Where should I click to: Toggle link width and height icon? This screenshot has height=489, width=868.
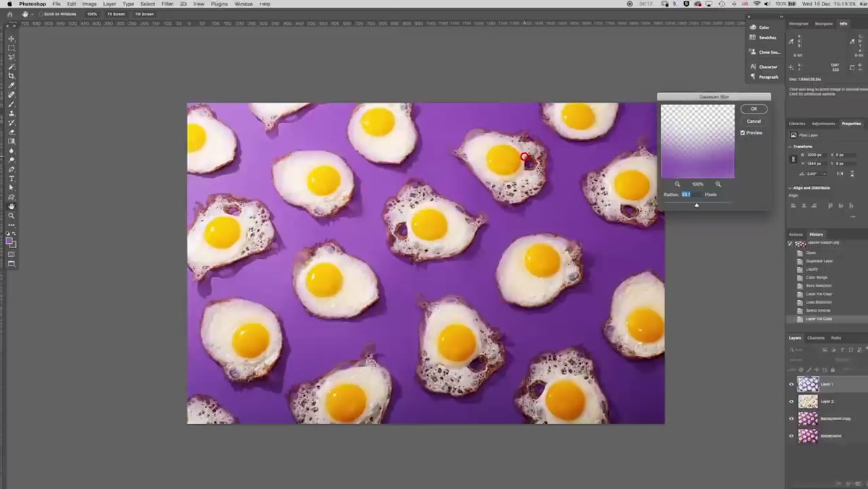793,158
